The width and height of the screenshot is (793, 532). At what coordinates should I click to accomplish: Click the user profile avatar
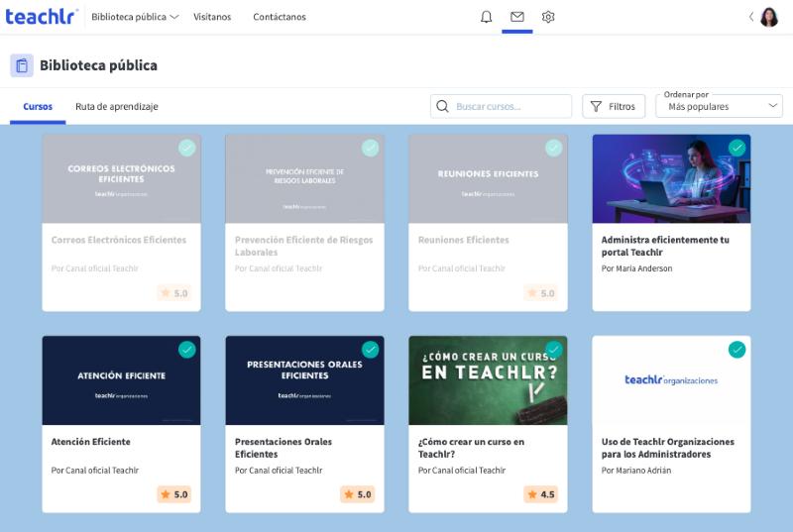(769, 17)
